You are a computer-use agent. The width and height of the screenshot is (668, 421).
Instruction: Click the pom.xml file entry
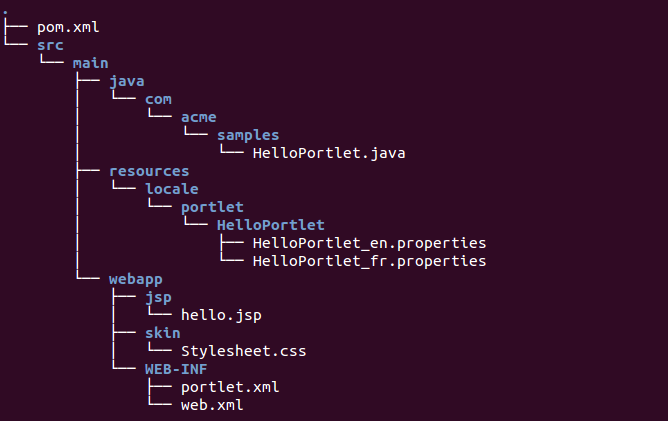coord(68,28)
